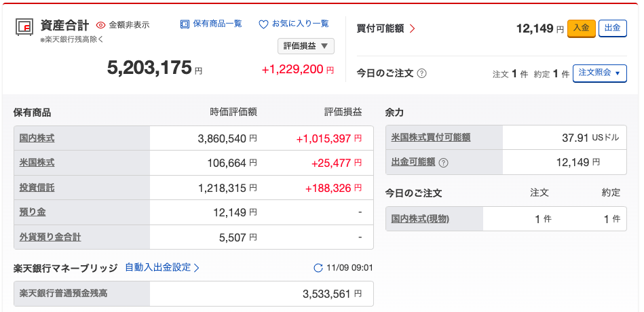644x312 pixels.
Task: Click the 買付可能額 arrow chevron
Action: pos(413,28)
